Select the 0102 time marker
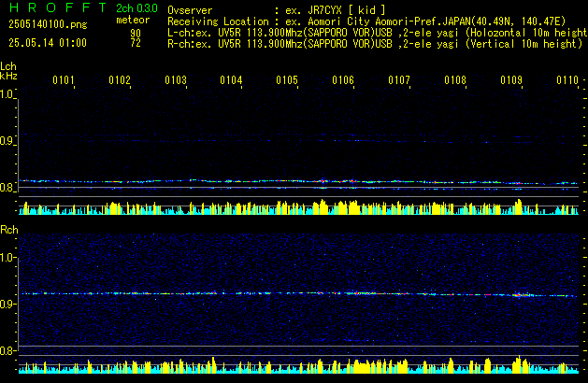 (120, 80)
